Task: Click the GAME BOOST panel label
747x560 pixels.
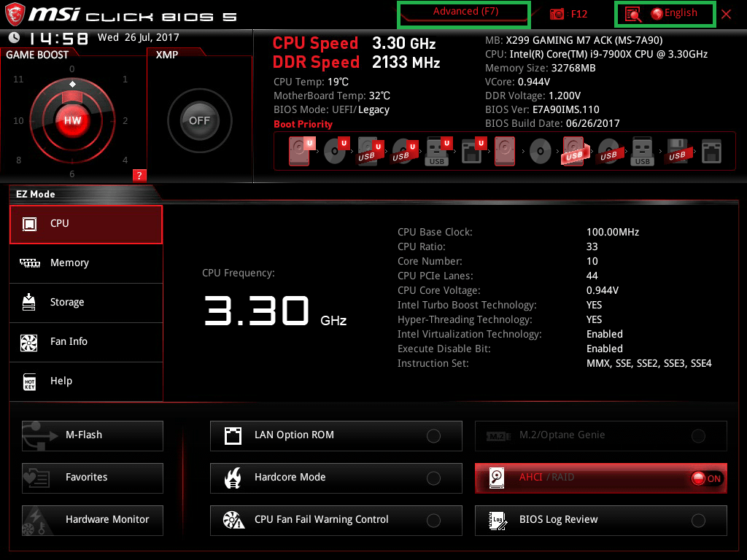Action: 37,55
